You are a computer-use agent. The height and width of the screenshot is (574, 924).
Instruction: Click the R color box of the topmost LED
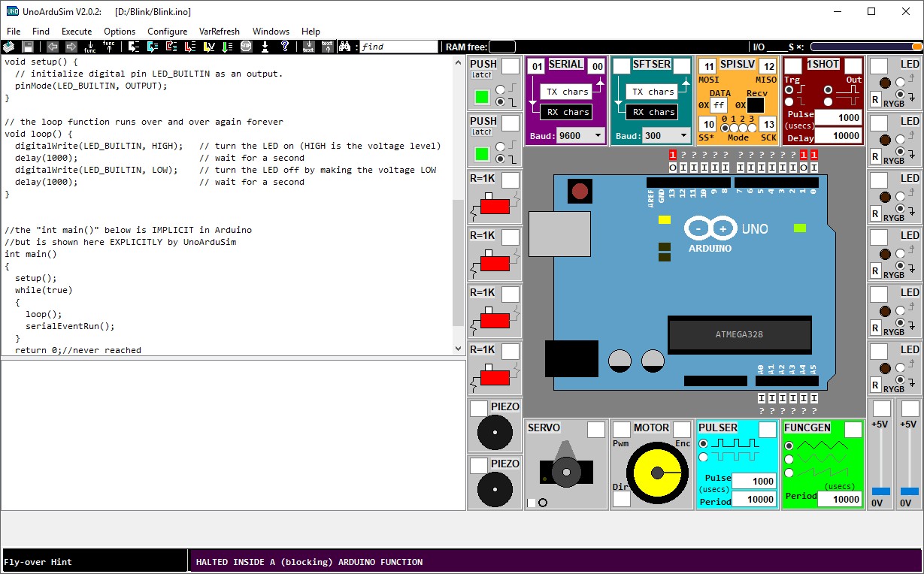(x=876, y=99)
